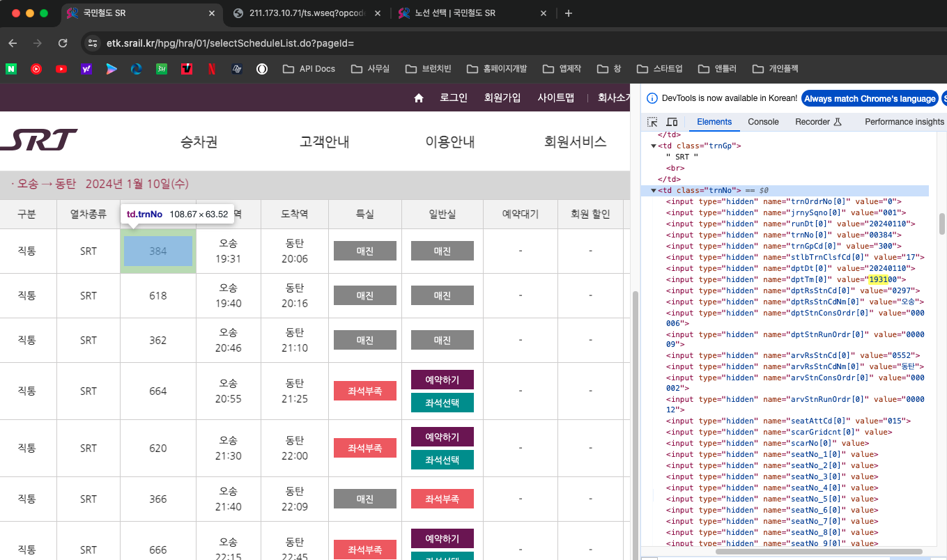Collapse the td class trnGp node

654,146
